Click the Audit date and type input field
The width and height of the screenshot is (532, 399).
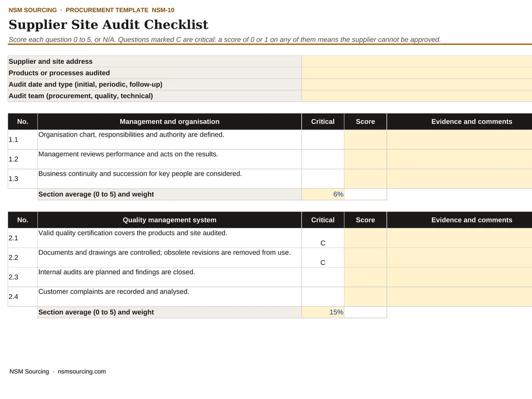coord(417,85)
